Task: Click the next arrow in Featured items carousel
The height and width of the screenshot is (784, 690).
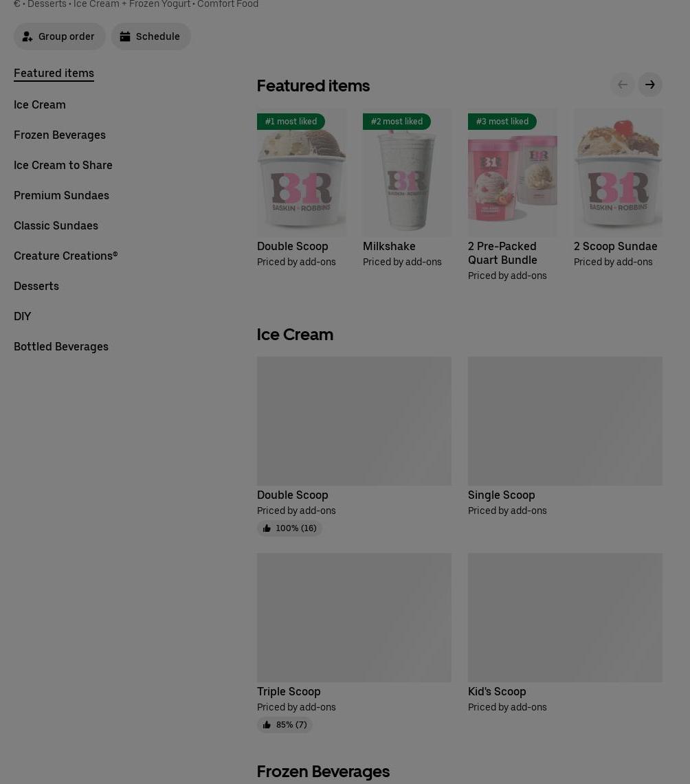Action: (649, 85)
